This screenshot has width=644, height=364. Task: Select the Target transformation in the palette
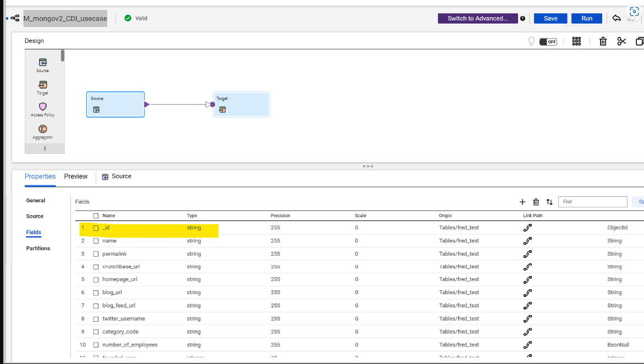(43, 87)
